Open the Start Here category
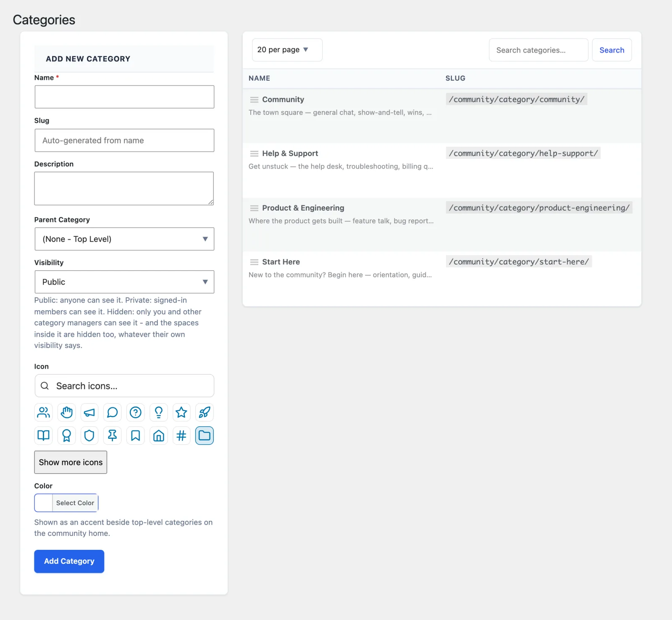 (281, 262)
